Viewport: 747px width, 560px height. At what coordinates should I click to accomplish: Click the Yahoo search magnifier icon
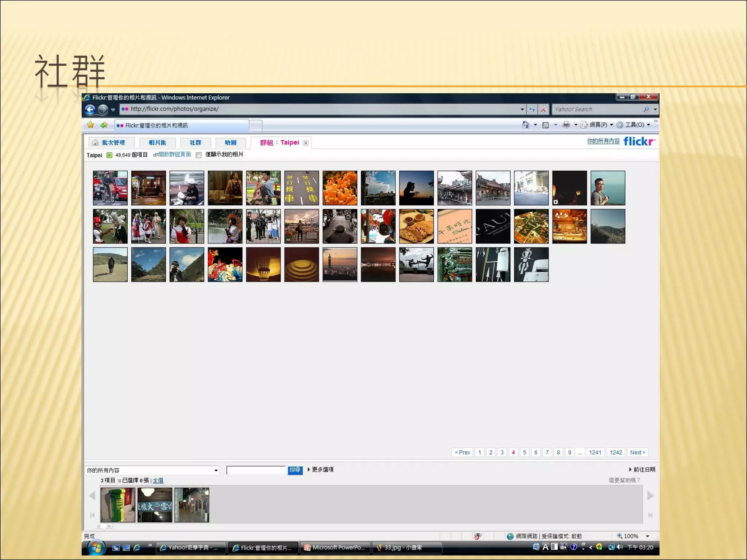point(646,109)
